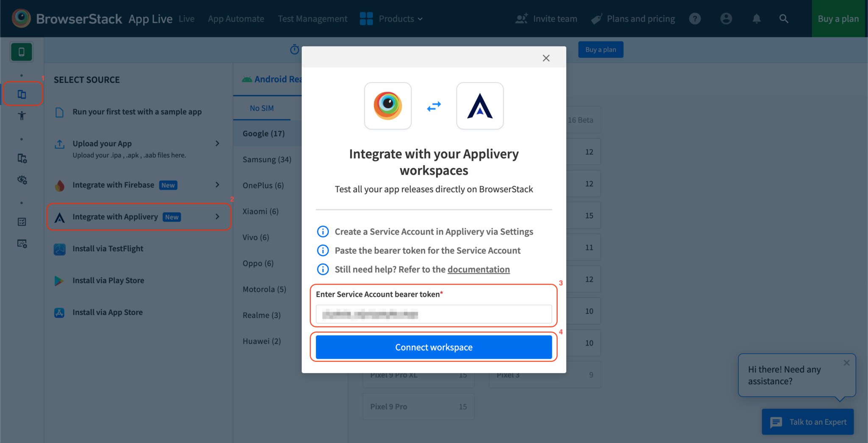Click the Firebase flame icon in source list
The image size is (868, 443).
[x=60, y=185]
